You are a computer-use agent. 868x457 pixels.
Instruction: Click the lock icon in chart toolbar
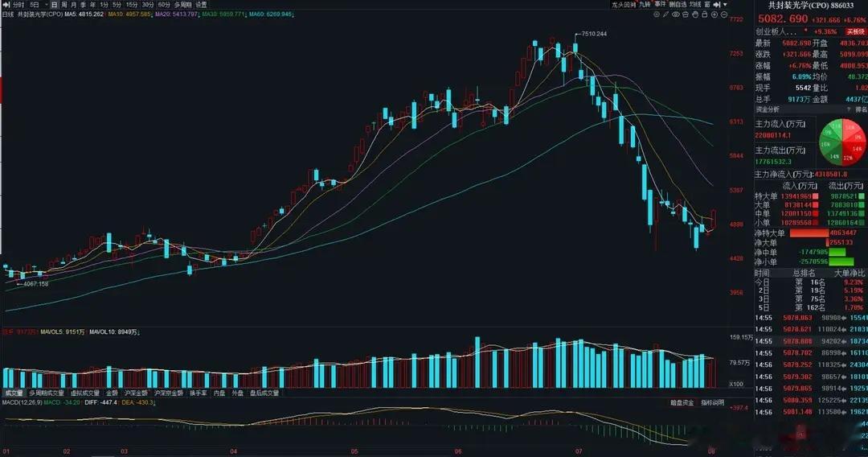click(705, 14)
